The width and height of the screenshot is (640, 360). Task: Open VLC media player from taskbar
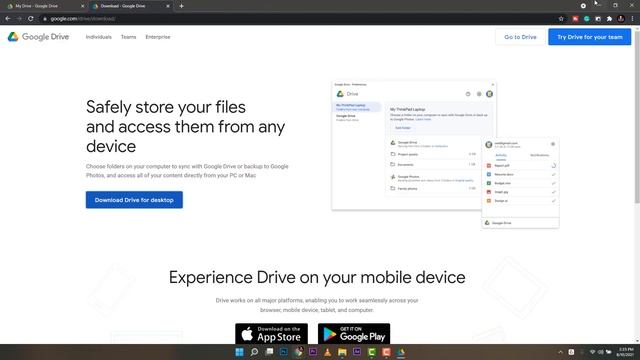pyautogui.click(x=328, y=352)
